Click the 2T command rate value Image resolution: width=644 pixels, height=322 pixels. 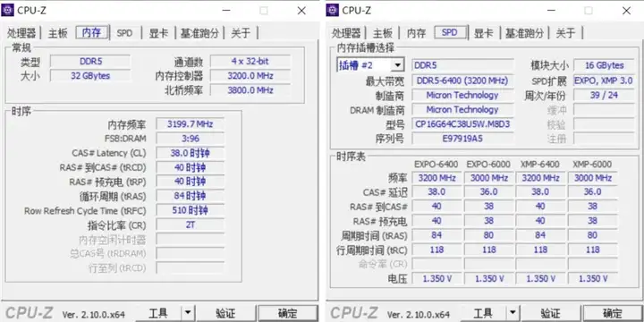[x=190, y=225]
